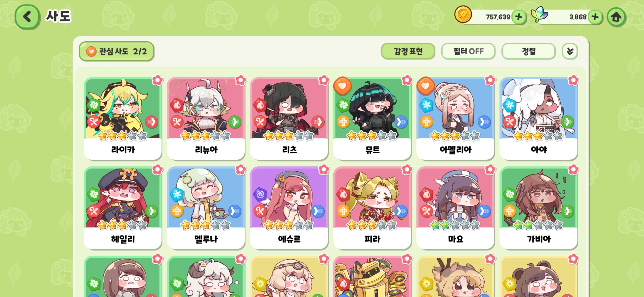
Task: Expand list with double-chevron button
Action: click(570, 51)
